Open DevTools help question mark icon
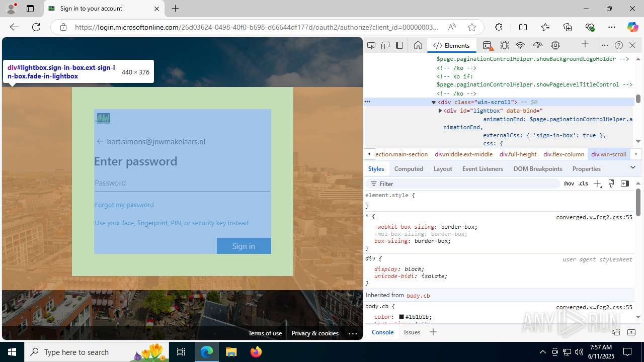Screen dimensions: 644x362 pos(619,45)
